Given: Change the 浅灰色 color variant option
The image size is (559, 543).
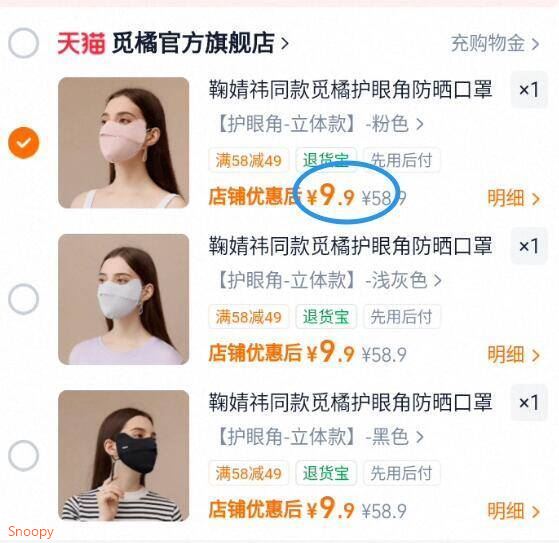Looking at the screenshot, I should (x=329, y=280).
